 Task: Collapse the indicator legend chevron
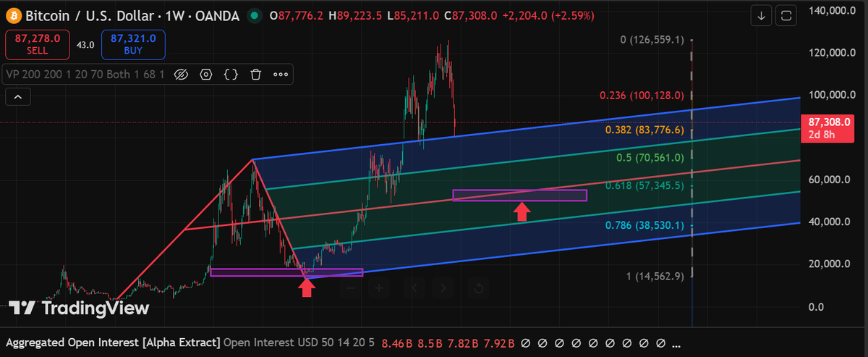17,96
